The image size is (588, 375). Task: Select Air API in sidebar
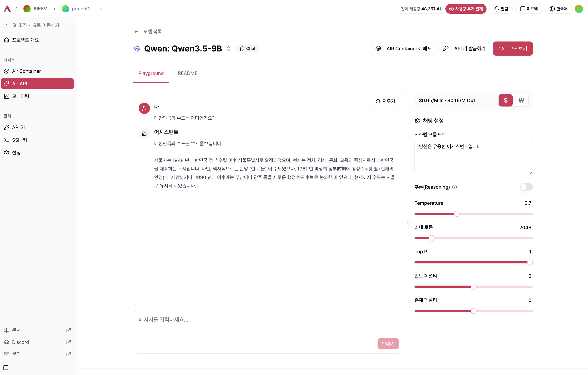37,84
